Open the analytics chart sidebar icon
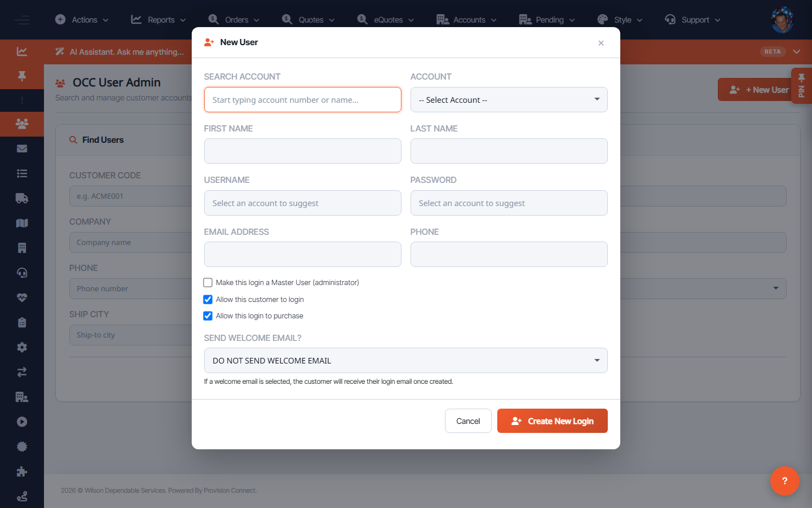Screen dimensions: 812x508 click(x=22, y=51)
